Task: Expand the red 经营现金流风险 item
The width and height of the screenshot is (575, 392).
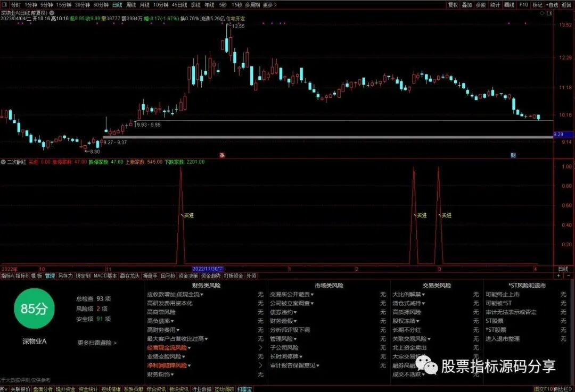Action: pos(169,348)
